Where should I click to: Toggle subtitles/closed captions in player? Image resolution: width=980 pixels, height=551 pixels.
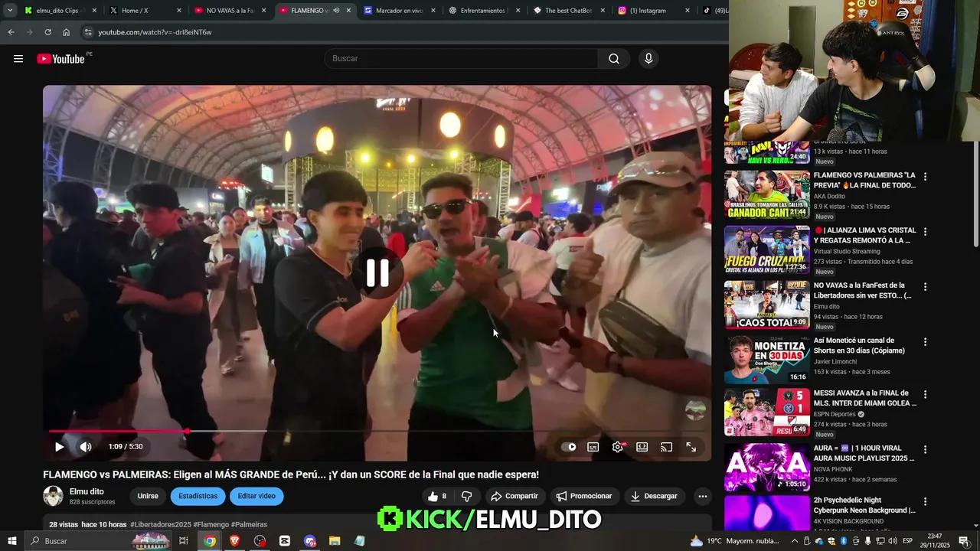point(593,447)
